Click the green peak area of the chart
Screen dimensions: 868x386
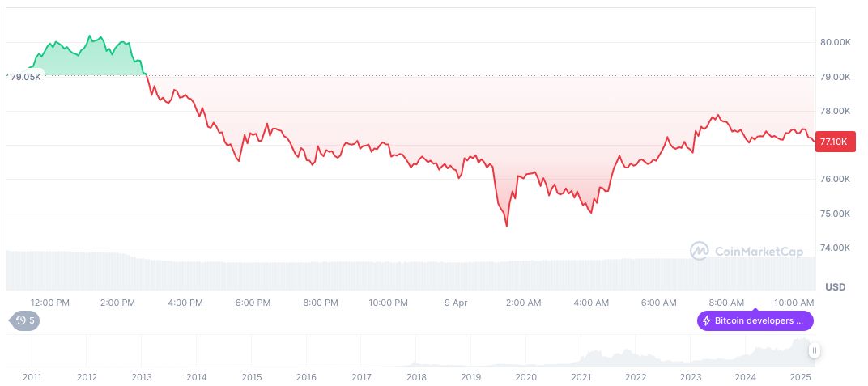[89, 58]
